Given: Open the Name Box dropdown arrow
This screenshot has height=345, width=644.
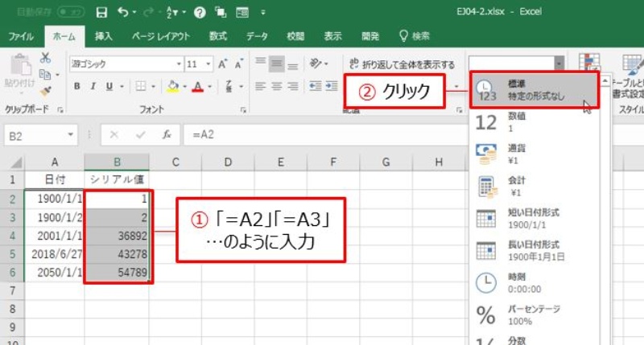Looking at the screenshot, I should 72,136.
